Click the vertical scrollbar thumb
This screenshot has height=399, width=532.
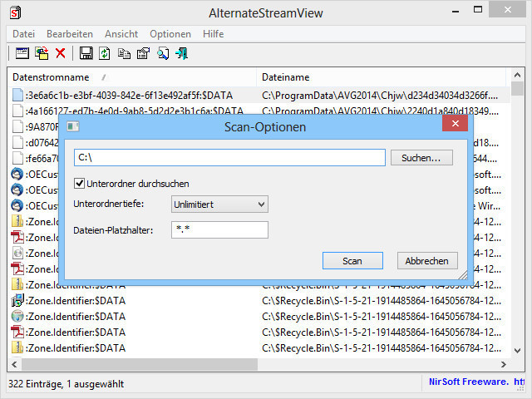pyautogui.click(x=517, y=89)
